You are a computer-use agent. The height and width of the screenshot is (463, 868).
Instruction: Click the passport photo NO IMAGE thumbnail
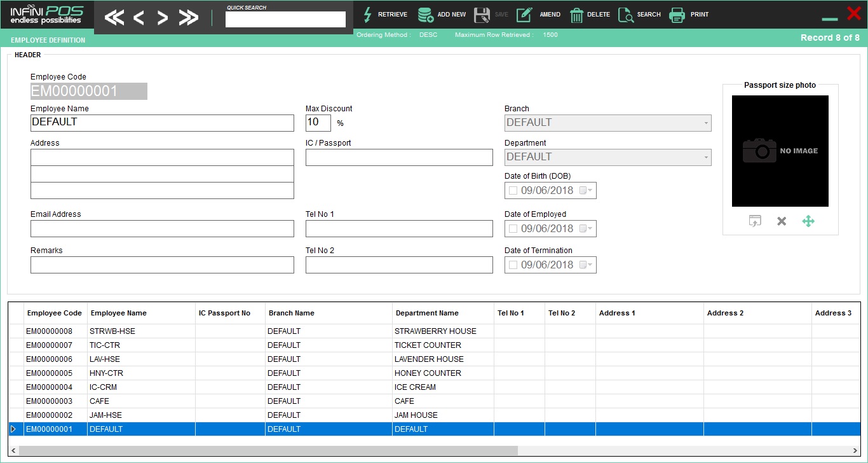pos(780,151)
